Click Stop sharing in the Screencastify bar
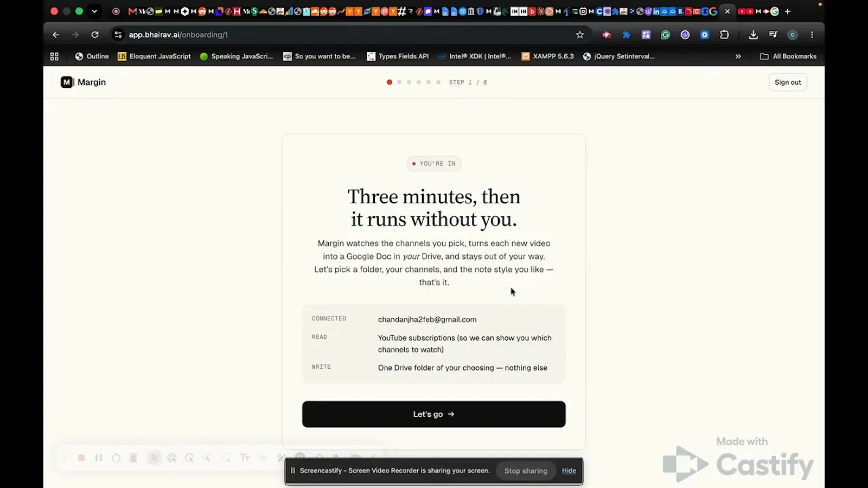The image size is (868, 488). [x=526, y=471]
